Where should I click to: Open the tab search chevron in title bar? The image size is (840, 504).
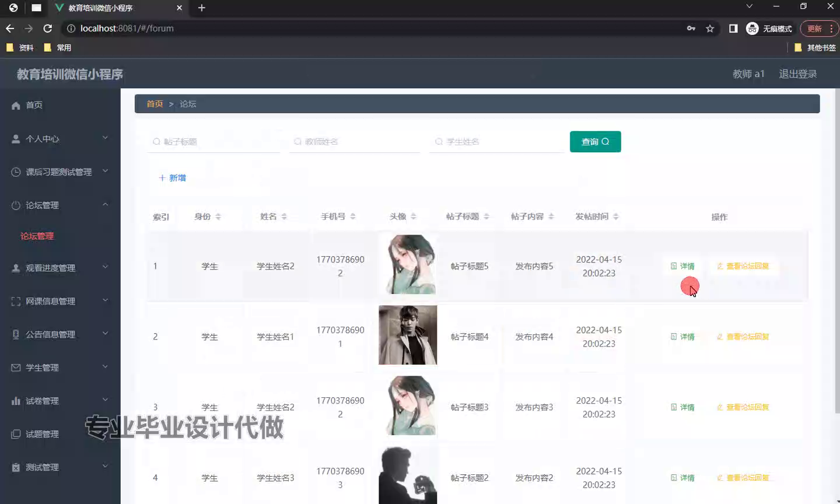click(750, 6)
